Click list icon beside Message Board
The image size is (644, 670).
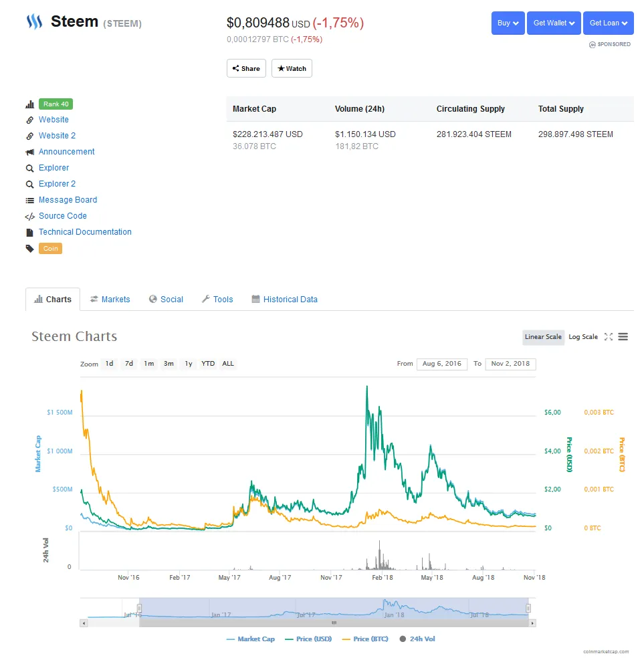29,201
